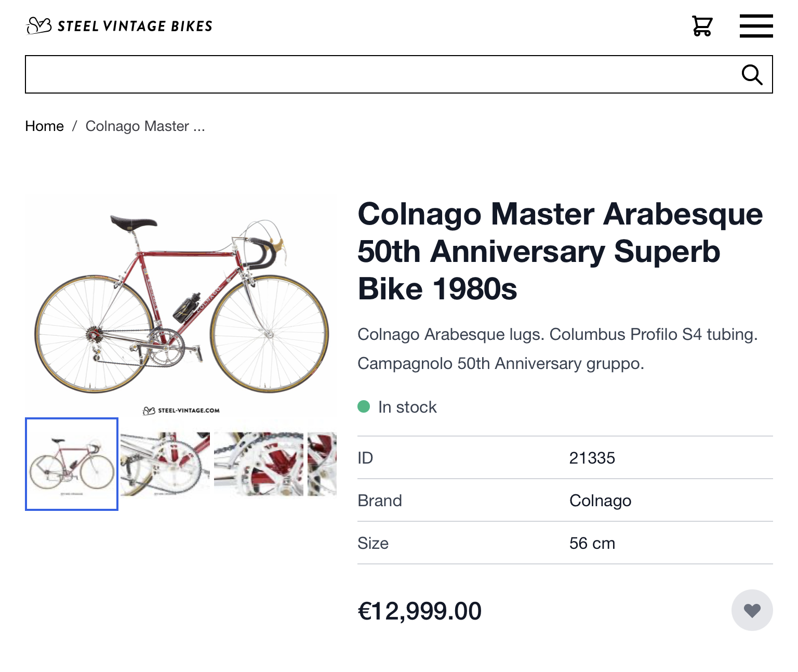
Task: Open the shopping cart
Action: pos(702,26)
